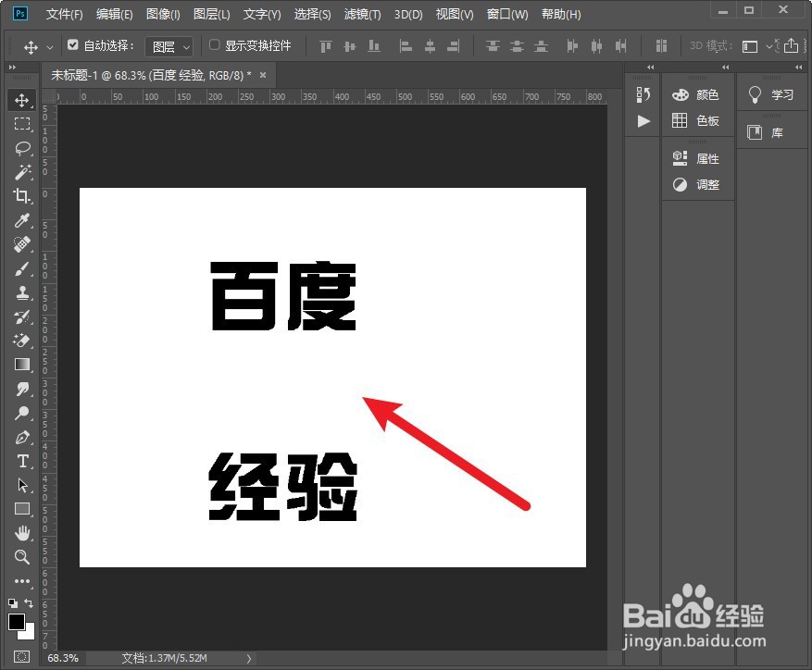812x670 pixels.
Task: Open the 颜色 panel
Action: pyautogui.click(x=695, y=94)
